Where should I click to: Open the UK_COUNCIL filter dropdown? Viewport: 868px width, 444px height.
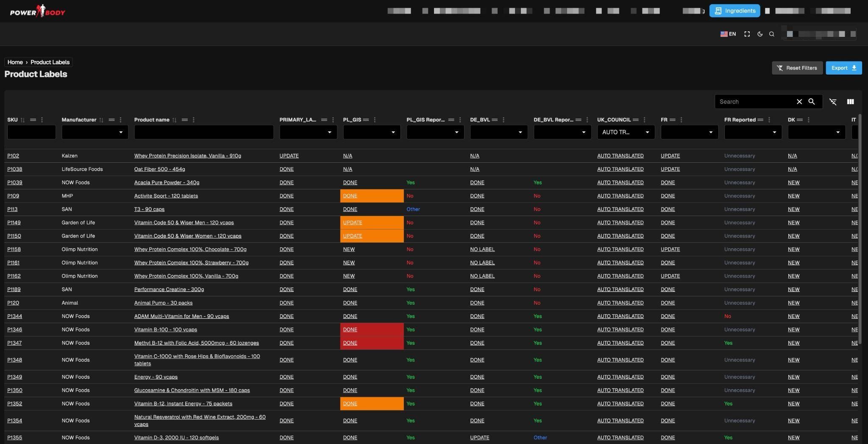pyautogui.click(x=647, y=132)
